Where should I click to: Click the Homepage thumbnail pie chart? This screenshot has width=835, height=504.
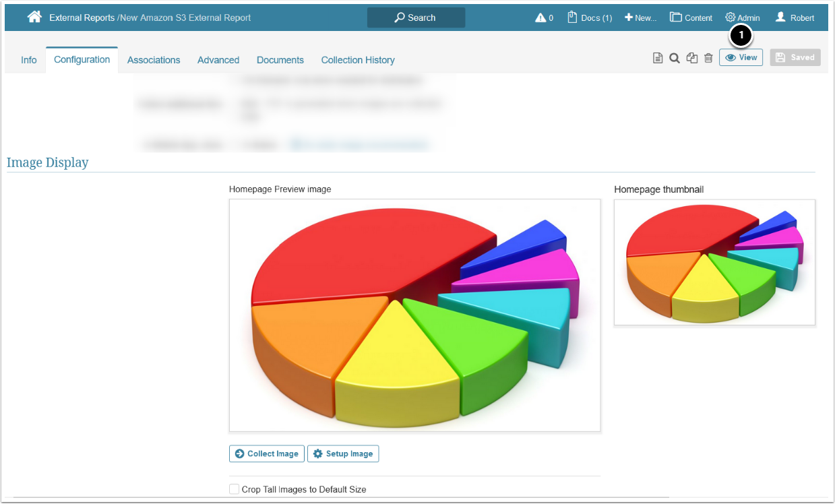click(714, 262)
